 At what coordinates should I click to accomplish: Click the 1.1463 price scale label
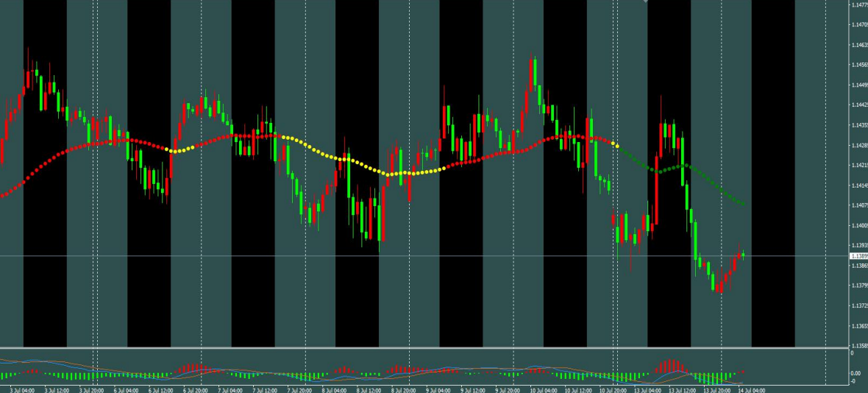pyautogui.click(x=860, y=45)
